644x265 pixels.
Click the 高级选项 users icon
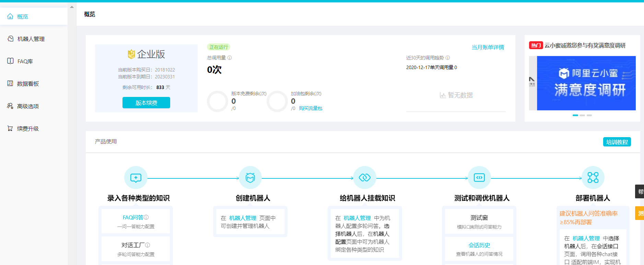click(10, 106)
